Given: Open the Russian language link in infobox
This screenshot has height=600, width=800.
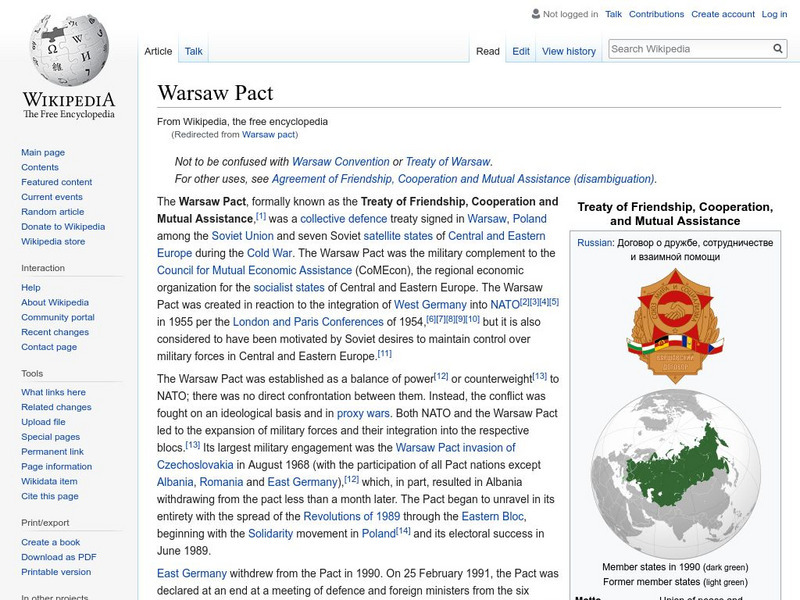Looking at the screenshot, I should [x=594, y=243].
